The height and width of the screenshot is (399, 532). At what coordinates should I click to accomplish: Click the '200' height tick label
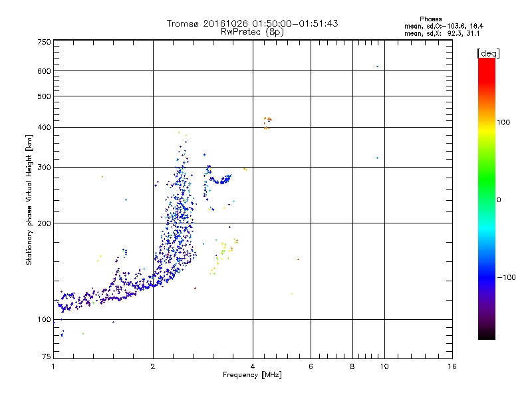44,223
